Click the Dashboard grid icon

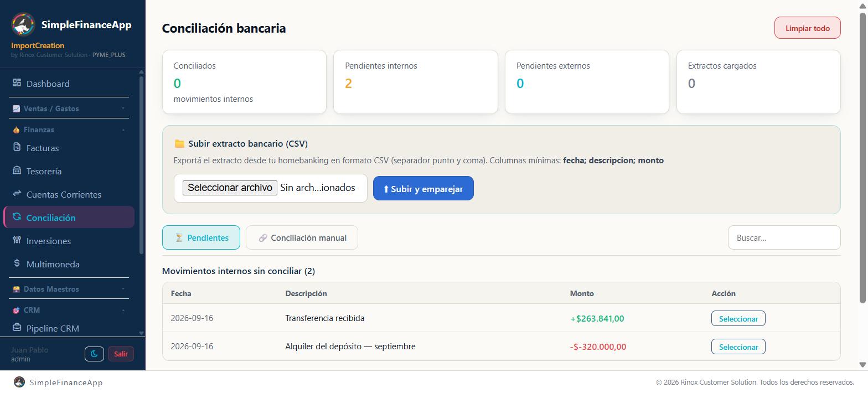[17, 83]
